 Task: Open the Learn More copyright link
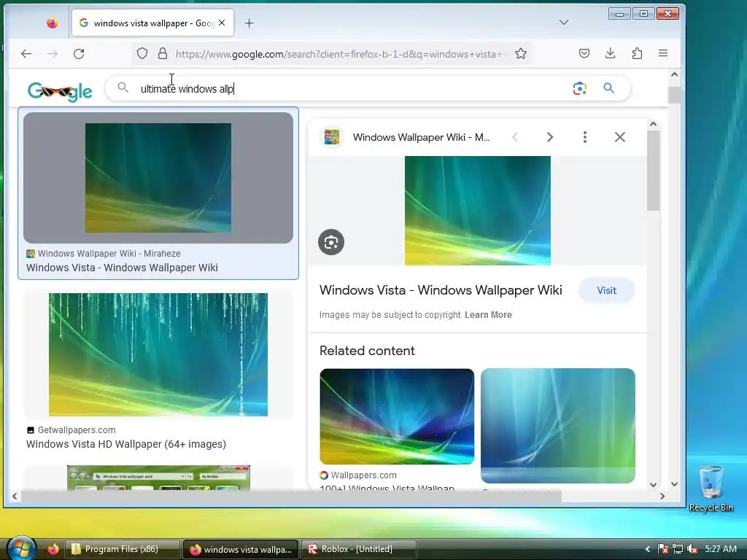point(488,315)
